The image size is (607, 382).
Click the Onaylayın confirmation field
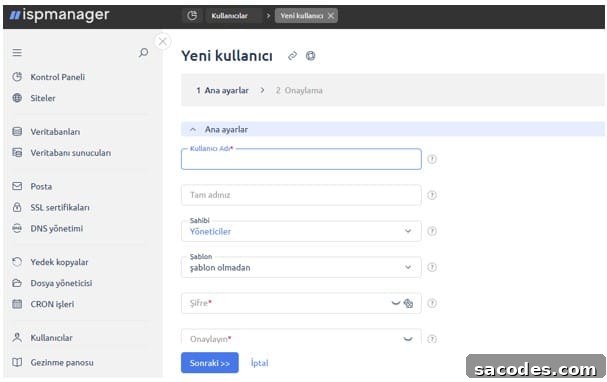coord(301,337)
